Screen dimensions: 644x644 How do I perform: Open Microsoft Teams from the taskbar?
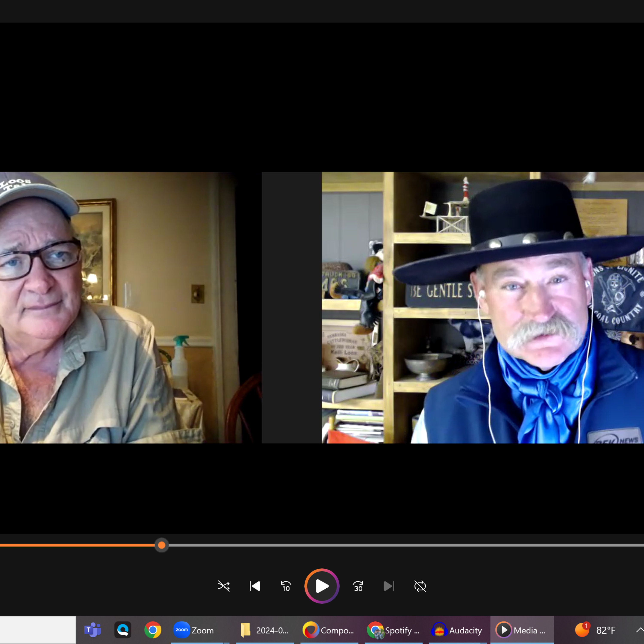(93, 630)
